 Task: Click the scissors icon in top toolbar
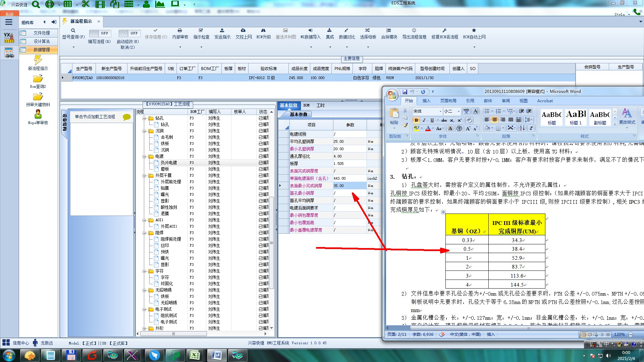tap(86, 4)
